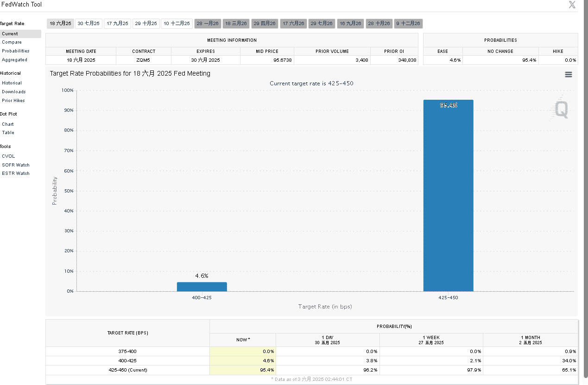The image size is (588, 385).
Task: Select the 17 九月25 meeting tab
Action: [117, 23]
